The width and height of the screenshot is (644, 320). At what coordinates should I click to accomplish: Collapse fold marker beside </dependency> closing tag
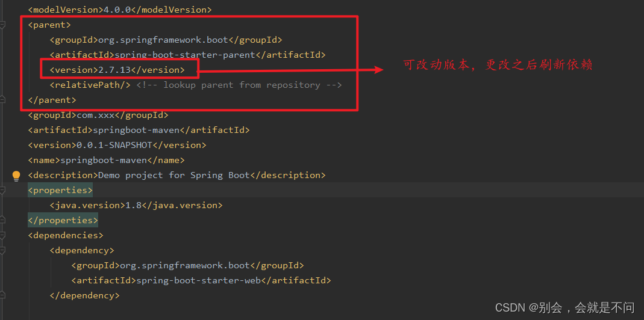(x=2, y=295)
